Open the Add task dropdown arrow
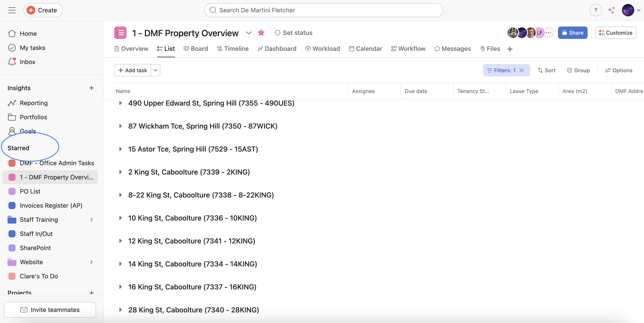The height and width of the screenshot is (323, 644). [x=155, y=70]
